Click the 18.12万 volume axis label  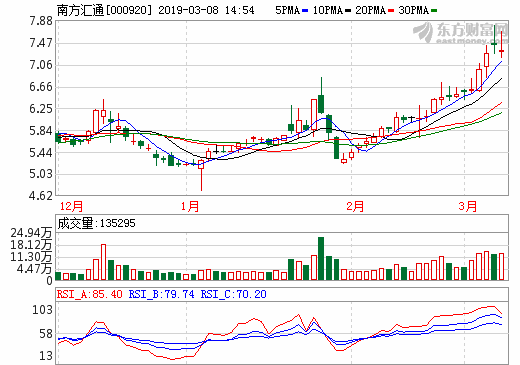click(x=31, y=245)
